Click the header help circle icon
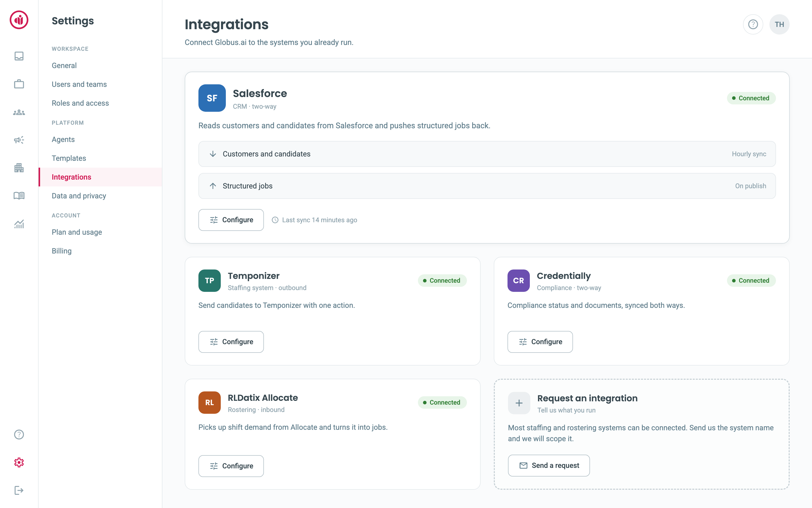812x508 pixels. point(753,24)
